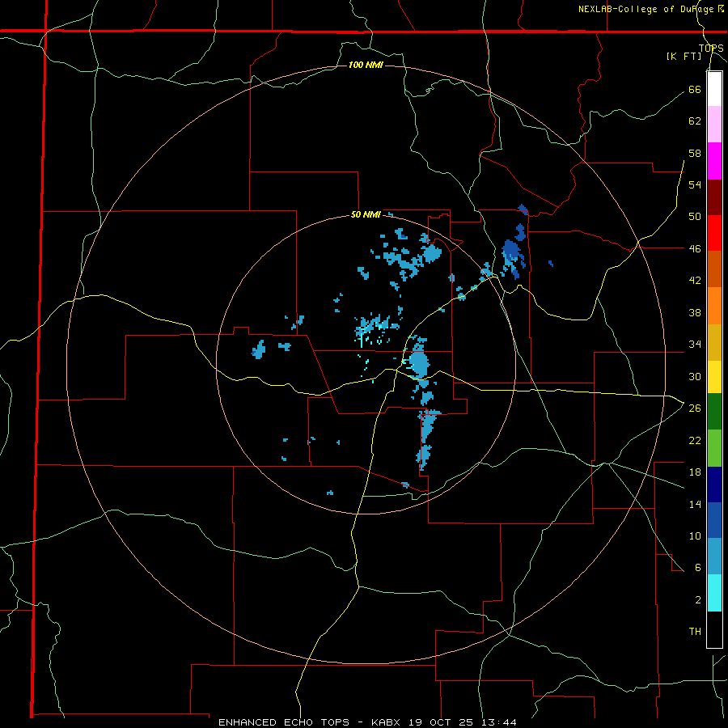The height and width of the screenshot is (728, 728).
Task: Click the "18" scale label
Action: point(695,472)
